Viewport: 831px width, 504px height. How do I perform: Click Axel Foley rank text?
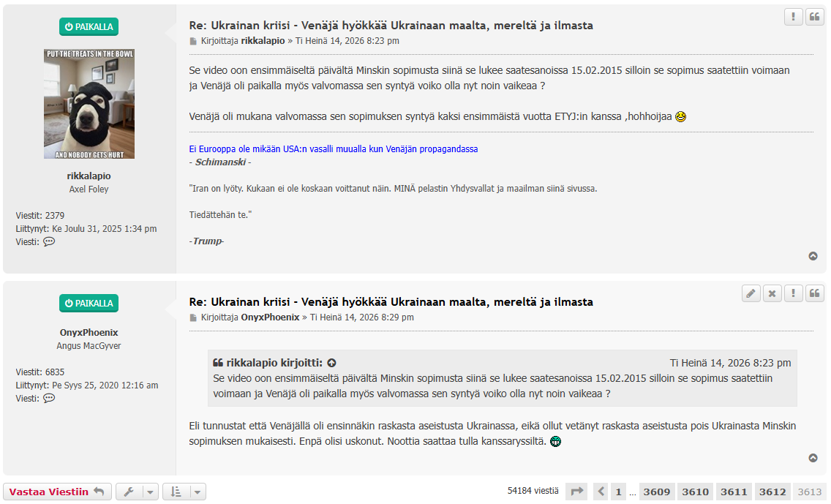coord(89,189)
